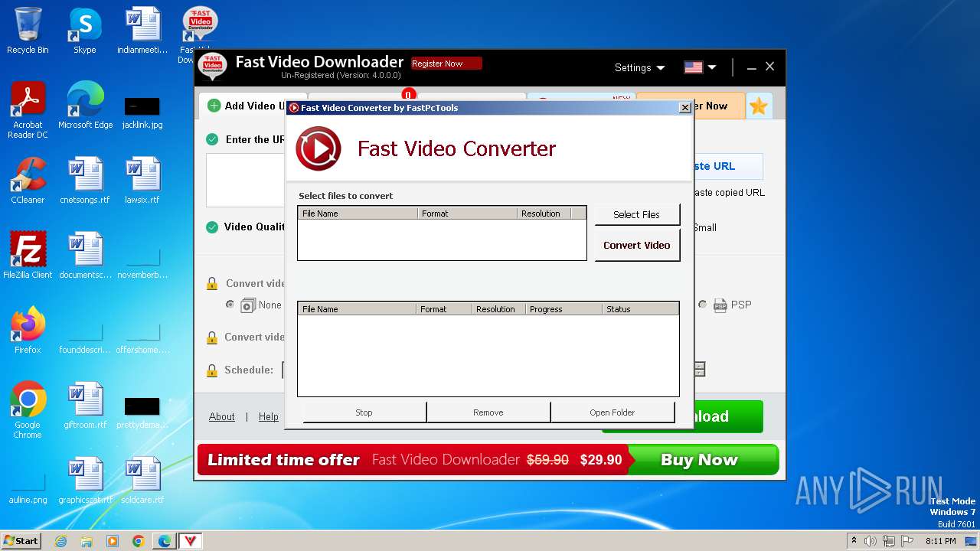Click the gold star favorites tab icon
This screenshot has height=551, width=980.
point(758,106)
